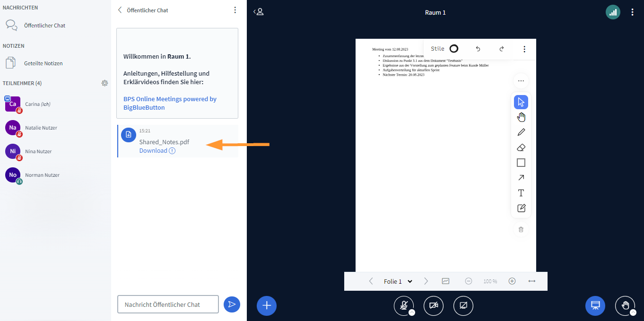Start screen sharing
The image size is (644, 321).
pos(463,305)
